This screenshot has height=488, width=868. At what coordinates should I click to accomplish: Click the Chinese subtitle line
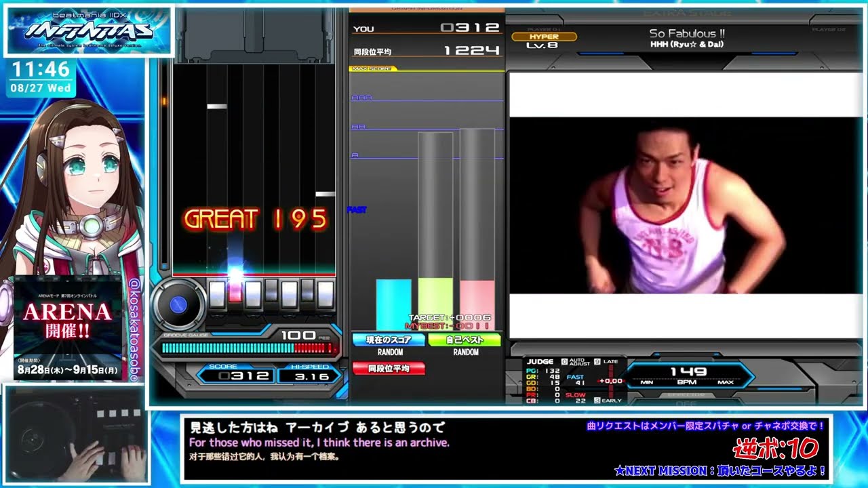pyautogui.click(x=263, y=457)
